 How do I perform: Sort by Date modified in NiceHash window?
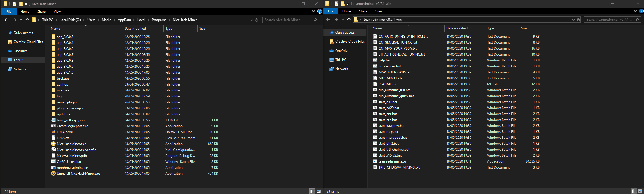pyautogui.click(x=143, y=29)
